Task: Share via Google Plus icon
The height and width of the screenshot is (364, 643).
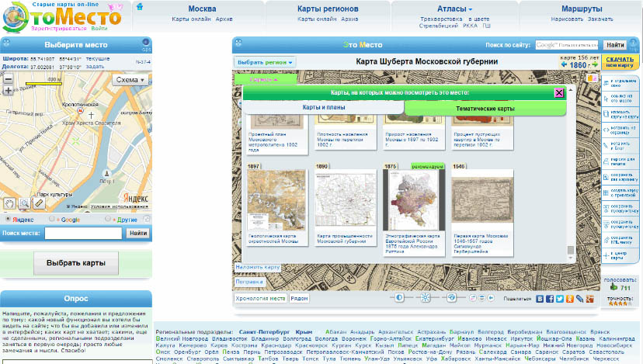Action: pyautogui.click(x=589, y=299)
